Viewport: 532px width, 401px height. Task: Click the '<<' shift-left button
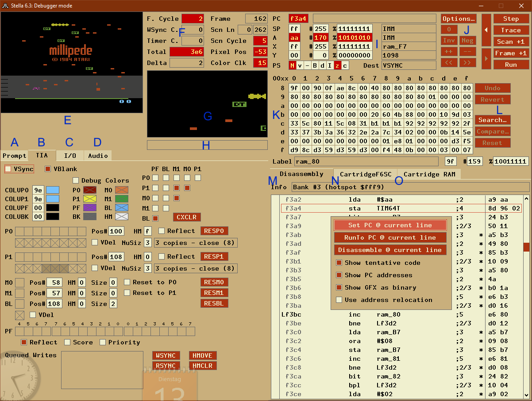click(x=449, y=63)
